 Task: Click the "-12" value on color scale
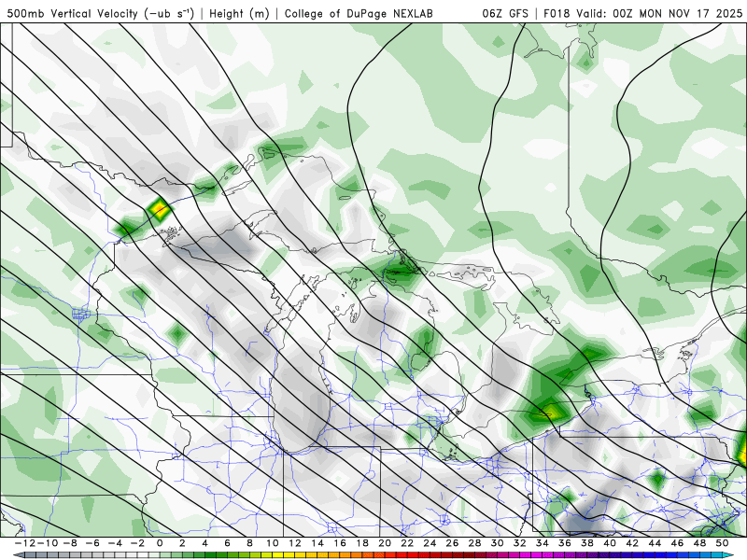click(x=25, y=543)
